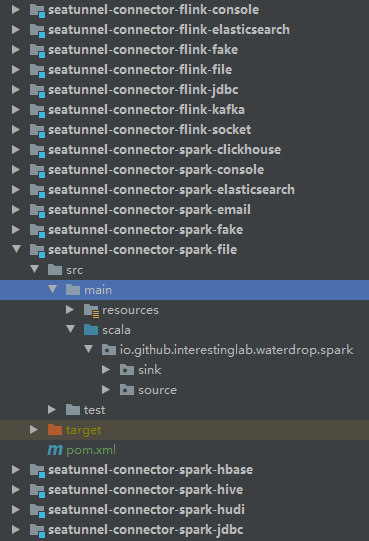369x541 pixels.
Task: Click module icon of seatunnel-connector-flink-file
Action: pos(37,70)
